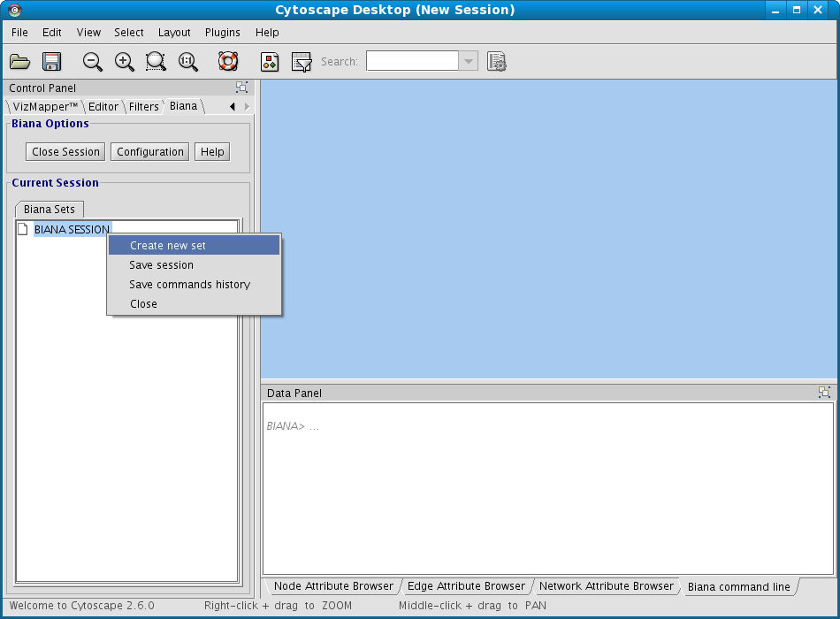Float the Data Panel window

coord(824,393)
